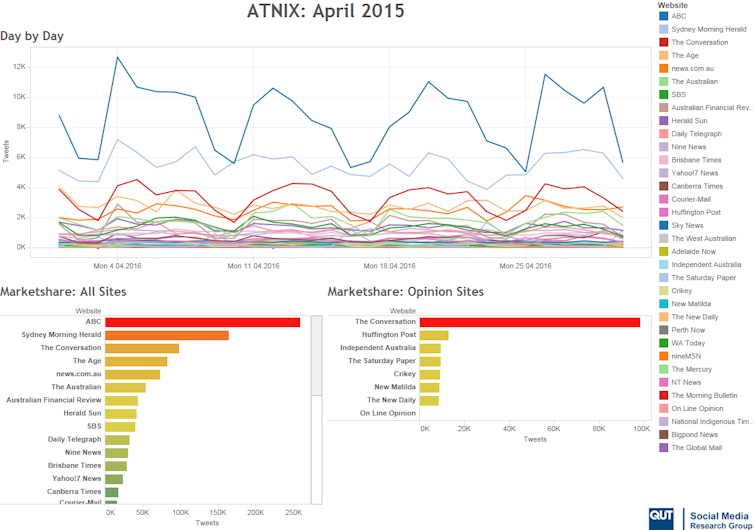Click 'Mon 18.04.2016' date axis label
This screenshot has width=754, height=530.
390,266
